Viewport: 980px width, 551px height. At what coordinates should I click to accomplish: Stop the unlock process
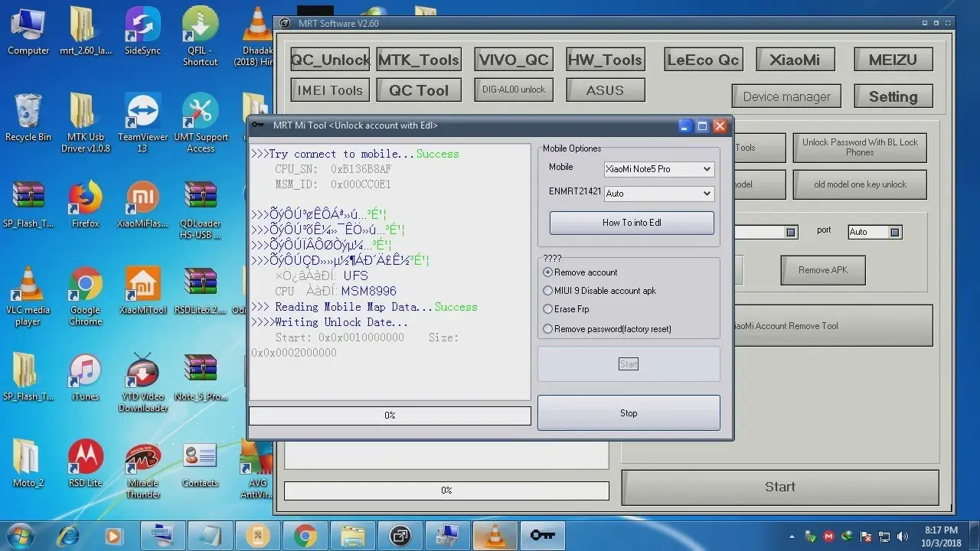[x=629, y=413]
